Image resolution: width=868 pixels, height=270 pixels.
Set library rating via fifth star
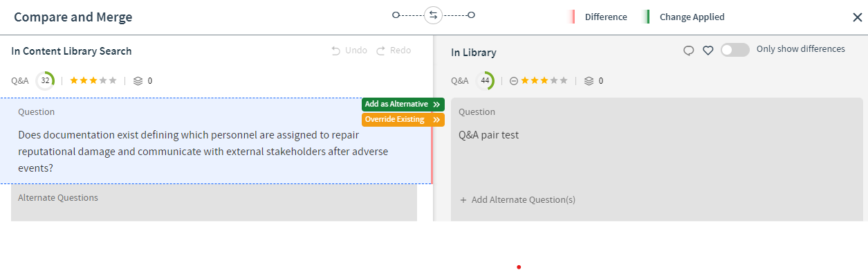(563, 81)
